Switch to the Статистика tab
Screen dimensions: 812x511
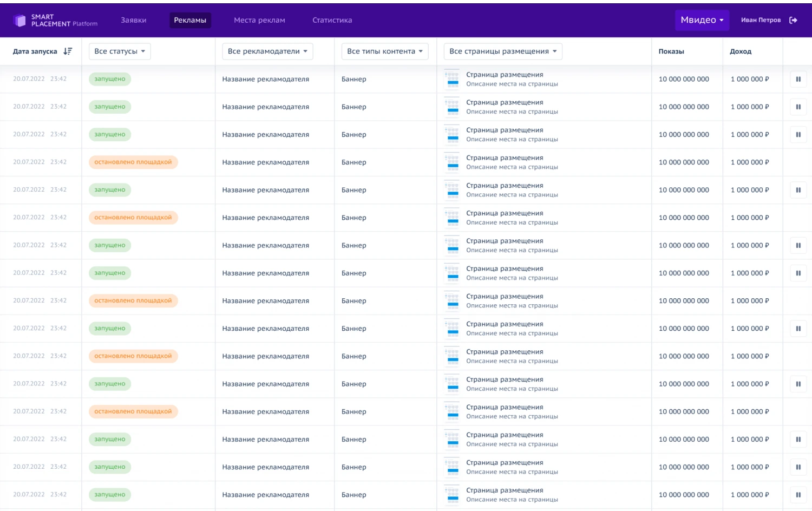[x=332, y=21]
